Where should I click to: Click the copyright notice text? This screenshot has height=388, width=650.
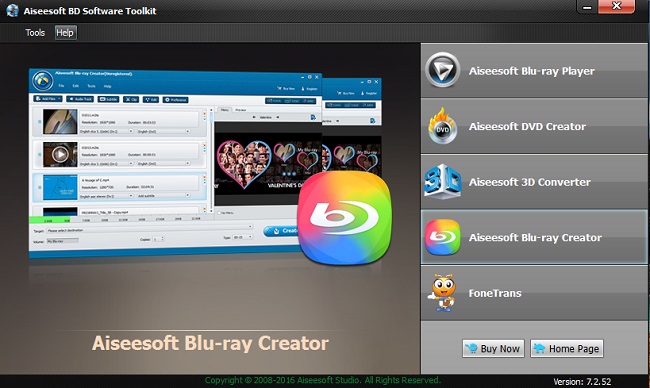coord(323,380)
